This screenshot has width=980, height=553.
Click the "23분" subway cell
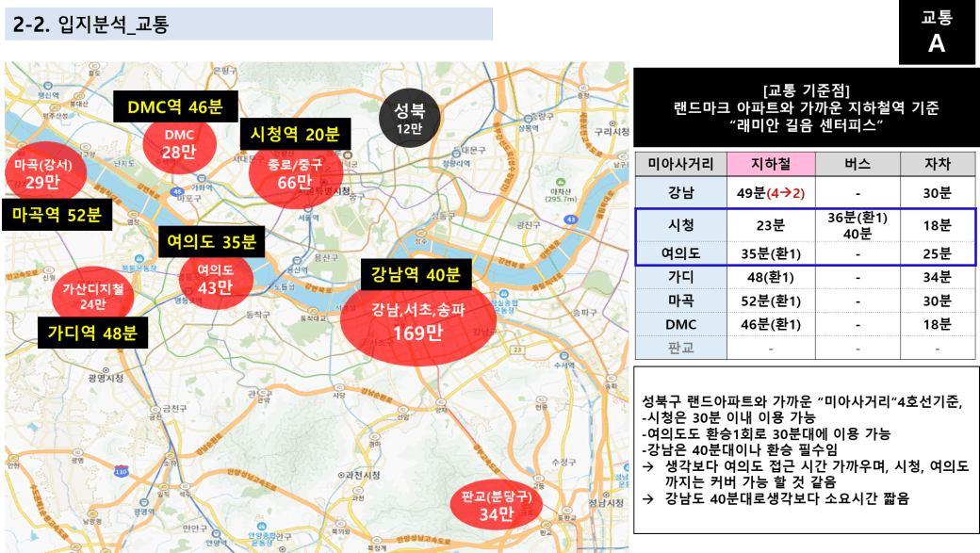(771, 225)
